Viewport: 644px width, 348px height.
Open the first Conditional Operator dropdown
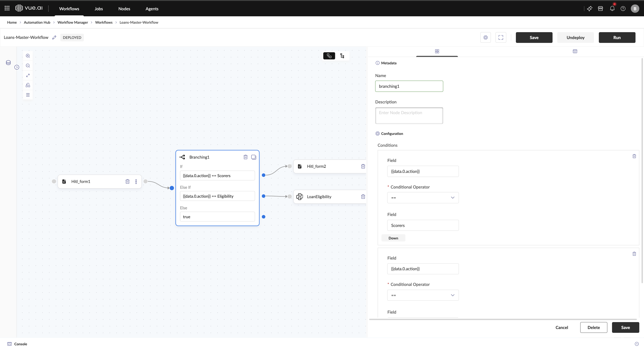coord(423,198)
